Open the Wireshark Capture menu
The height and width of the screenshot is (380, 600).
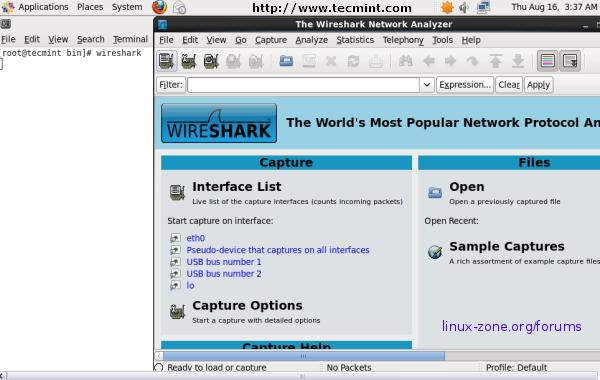pyautogui.click(x=271, y=40)
